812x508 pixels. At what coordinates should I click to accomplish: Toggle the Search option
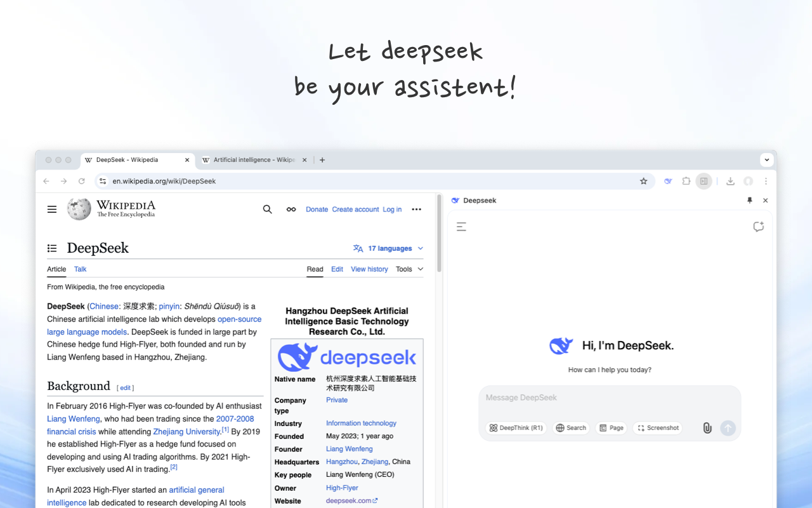click(571, 428)
